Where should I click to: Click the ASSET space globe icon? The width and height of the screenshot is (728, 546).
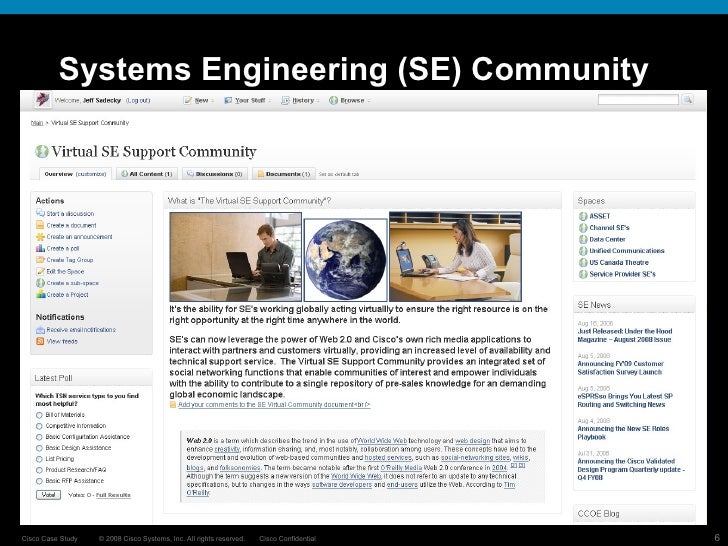click(x=583, y=216)
